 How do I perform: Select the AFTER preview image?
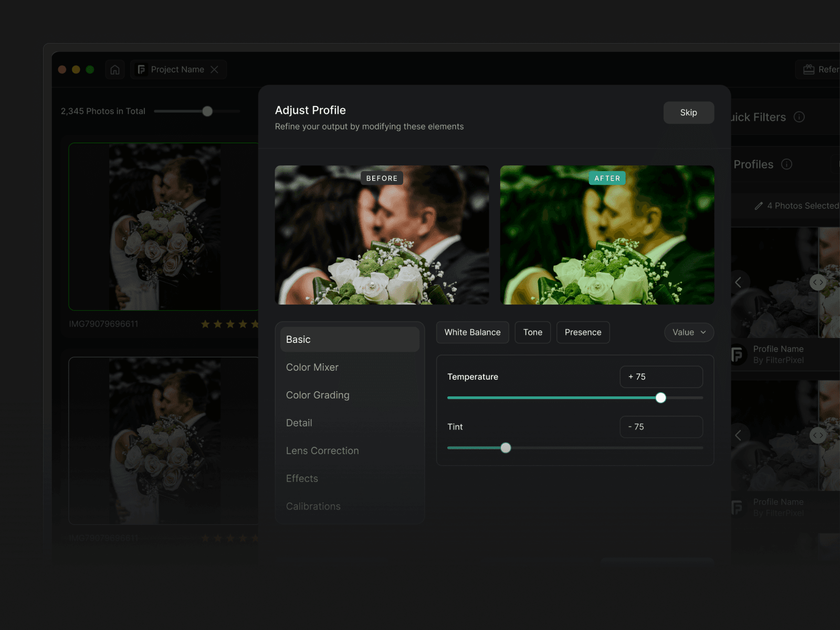click(x=607, y=235)
